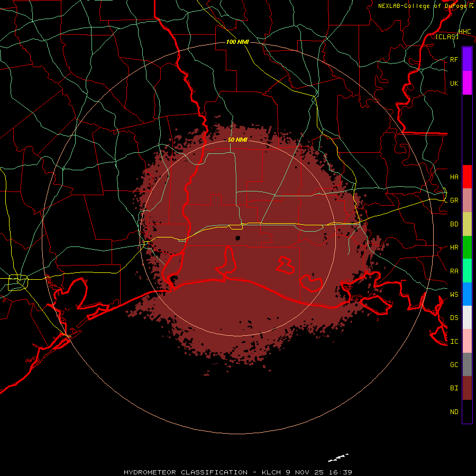The image size is (476, 476).
Task: Click the red HA legend color swatch
Action: (467, 177)
